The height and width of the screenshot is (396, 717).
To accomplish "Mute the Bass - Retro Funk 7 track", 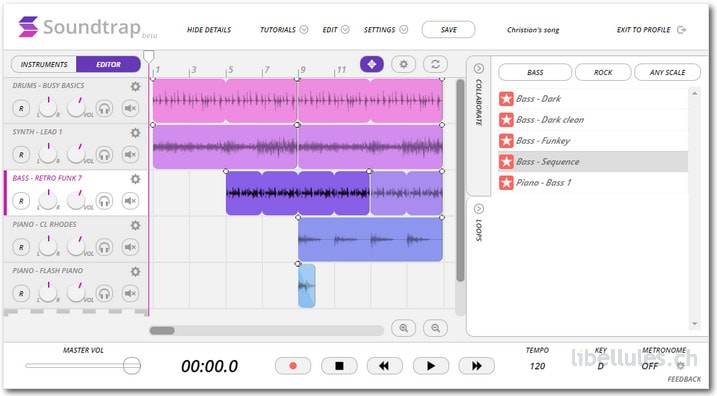I will coord(130,201).
